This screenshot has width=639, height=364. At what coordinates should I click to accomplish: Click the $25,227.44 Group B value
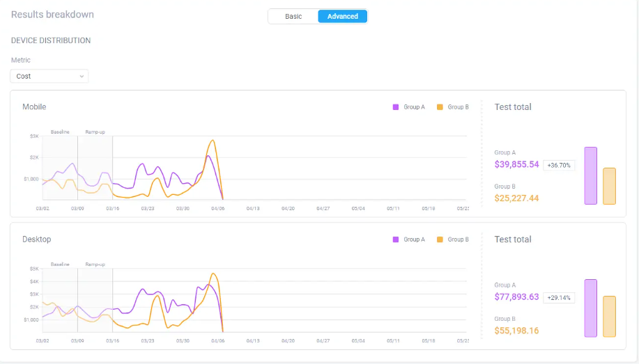point(516,198)
